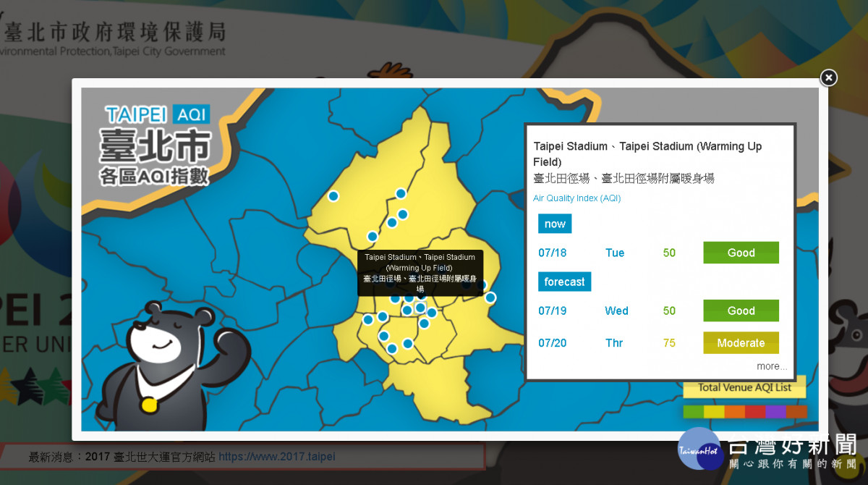
Task: Click the brown legend color swatch
Action: tap(796, 412)
